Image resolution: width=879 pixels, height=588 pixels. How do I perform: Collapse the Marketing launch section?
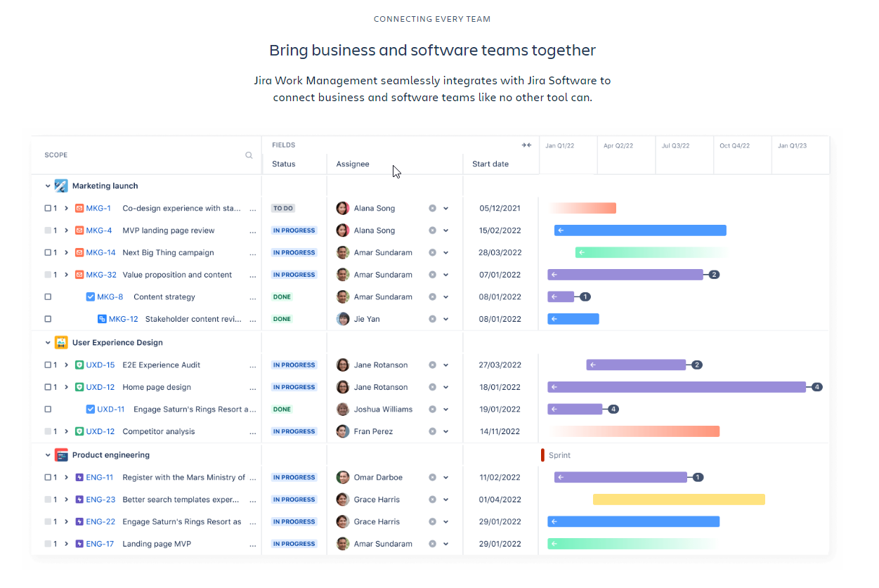point(48,185)
